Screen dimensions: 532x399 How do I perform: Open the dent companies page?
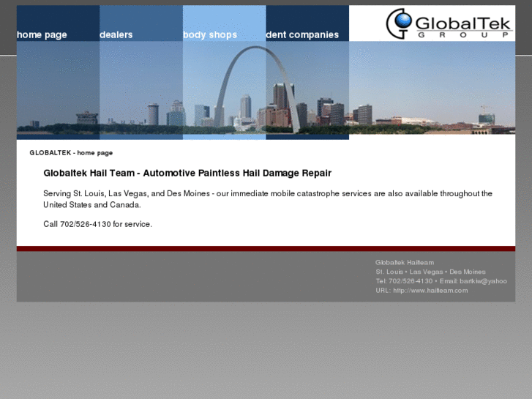point(302,34)
